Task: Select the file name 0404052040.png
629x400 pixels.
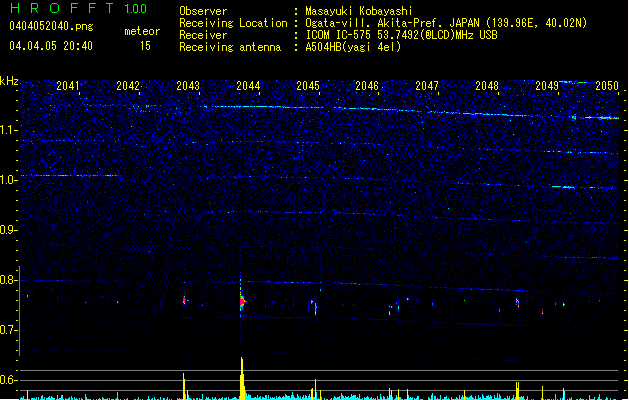Action: (51, 26)
